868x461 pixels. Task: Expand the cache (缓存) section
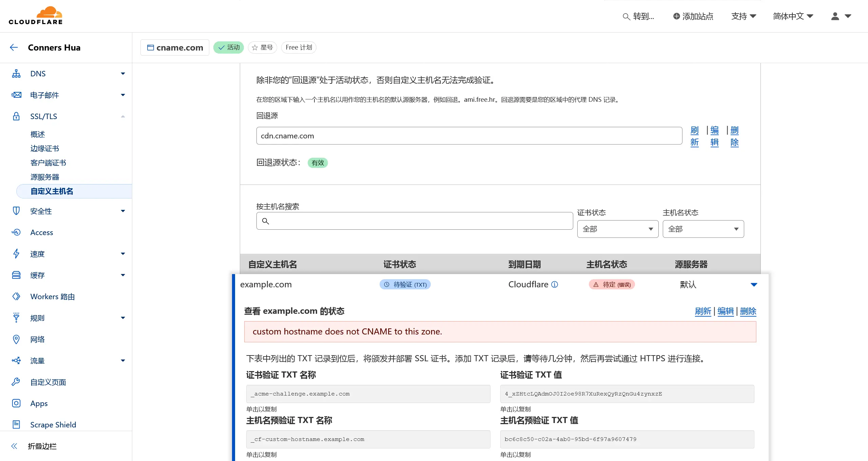click(x=123, y=275)
